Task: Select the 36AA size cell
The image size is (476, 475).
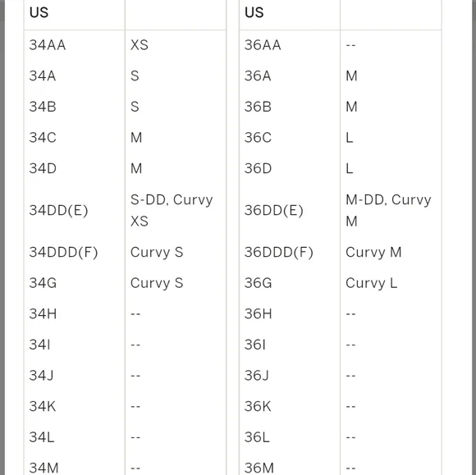Action: click(263, 45)
